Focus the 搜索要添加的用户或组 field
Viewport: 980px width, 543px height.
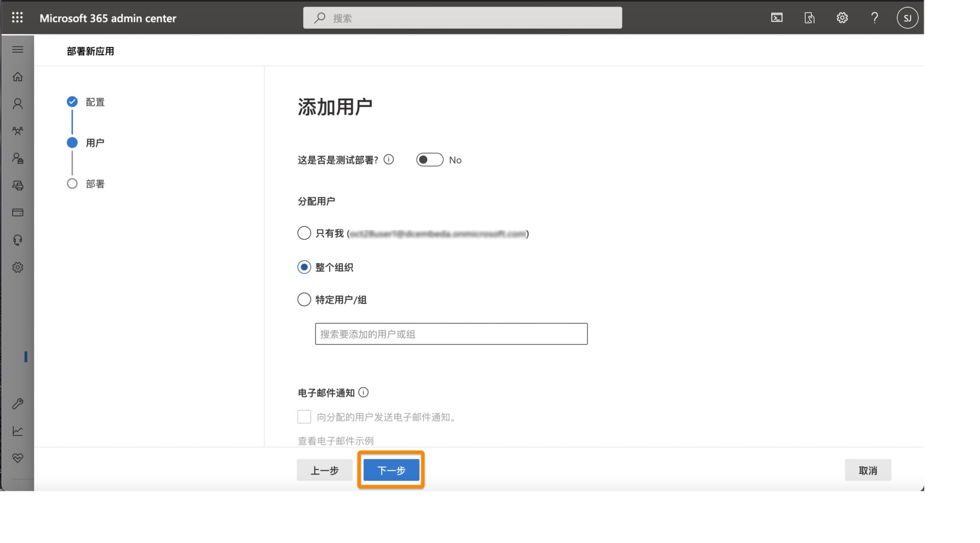pyautogui.click(x=451, y=334)
